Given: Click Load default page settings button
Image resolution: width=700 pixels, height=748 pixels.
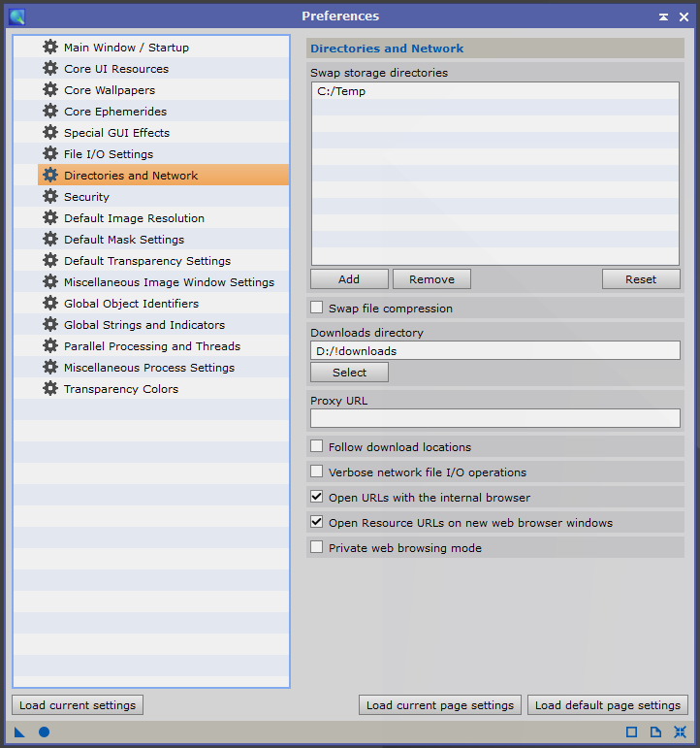Looking at the screenshot, I should tap(607, 705).
